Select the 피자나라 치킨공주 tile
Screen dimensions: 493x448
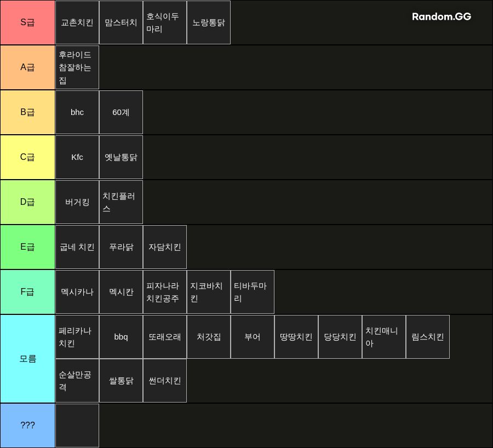pyautogui.click(x=165, y=292)
